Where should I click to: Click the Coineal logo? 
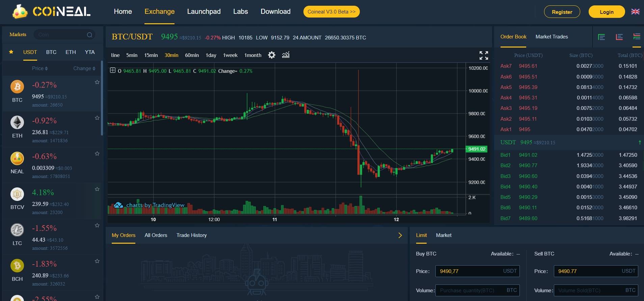pos(51,11)
